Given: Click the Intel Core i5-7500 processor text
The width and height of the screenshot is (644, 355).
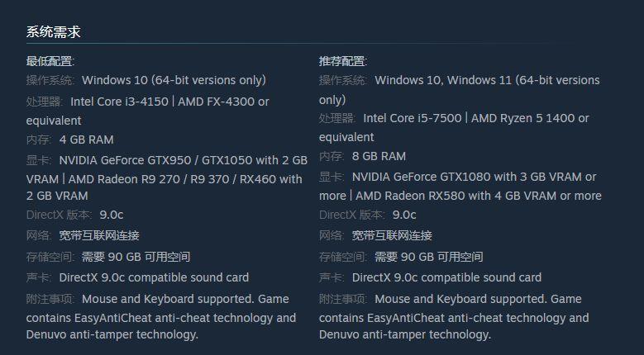Looking at the screenshot, I should [412, 118].
